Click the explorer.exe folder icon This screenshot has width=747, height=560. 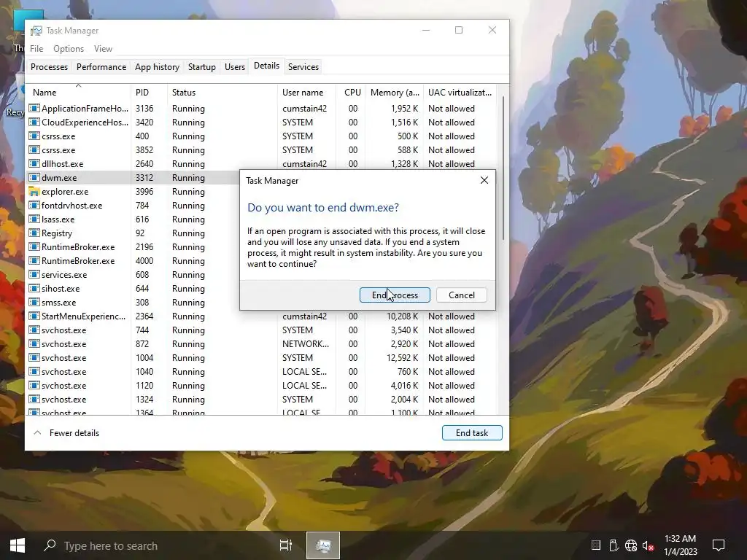34,192
